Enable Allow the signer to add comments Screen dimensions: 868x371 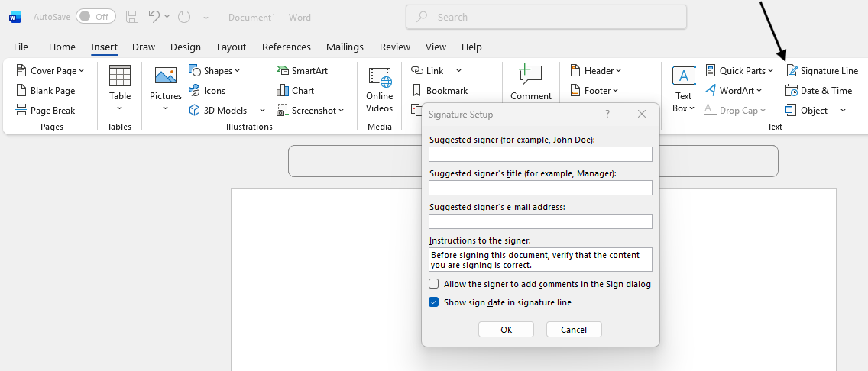434,284
